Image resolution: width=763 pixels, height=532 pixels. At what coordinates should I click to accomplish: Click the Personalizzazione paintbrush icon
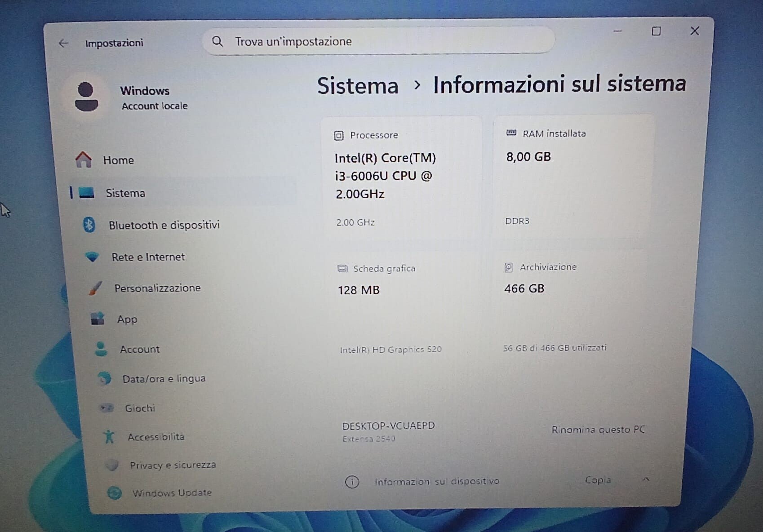tap(95, 288)
